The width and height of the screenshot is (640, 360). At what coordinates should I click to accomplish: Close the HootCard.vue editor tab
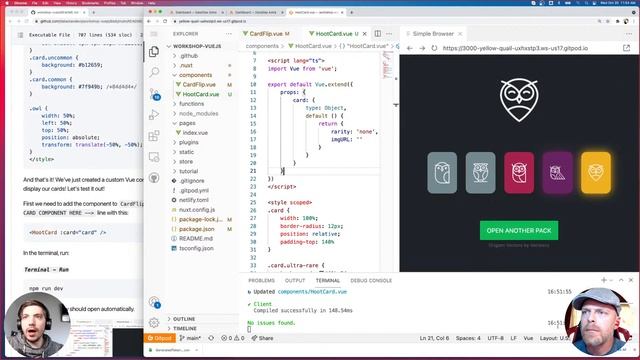(364, 33)
